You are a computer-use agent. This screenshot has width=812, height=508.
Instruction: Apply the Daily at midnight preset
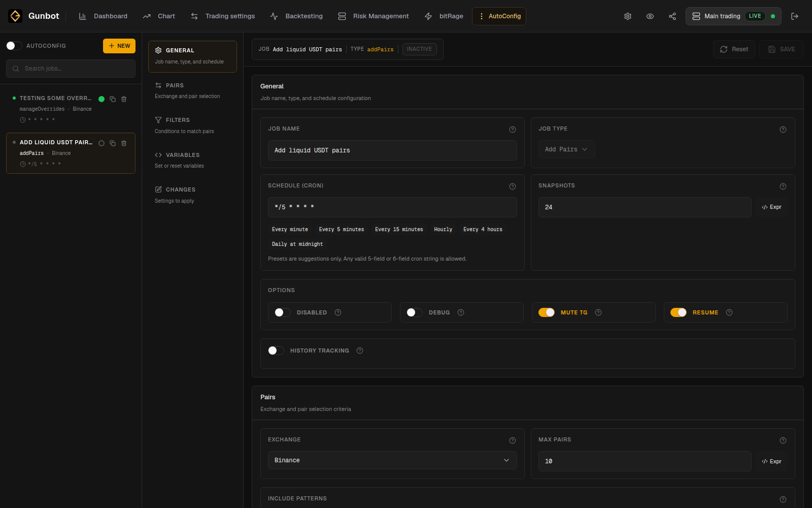pos(297,244)
